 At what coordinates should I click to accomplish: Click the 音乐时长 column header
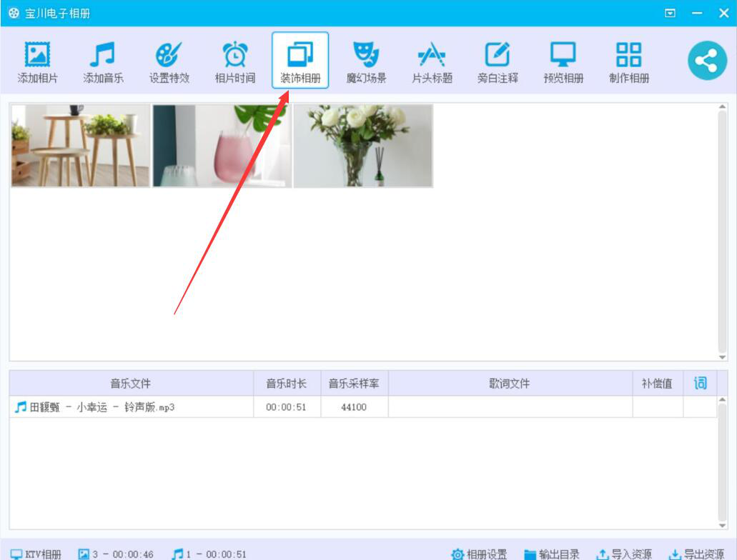click(x=287, y=384)
